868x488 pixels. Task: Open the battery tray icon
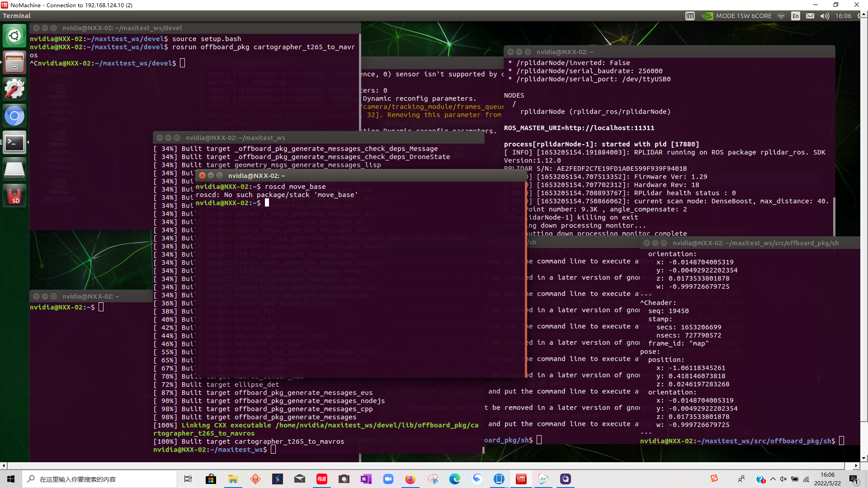(795, 479)
